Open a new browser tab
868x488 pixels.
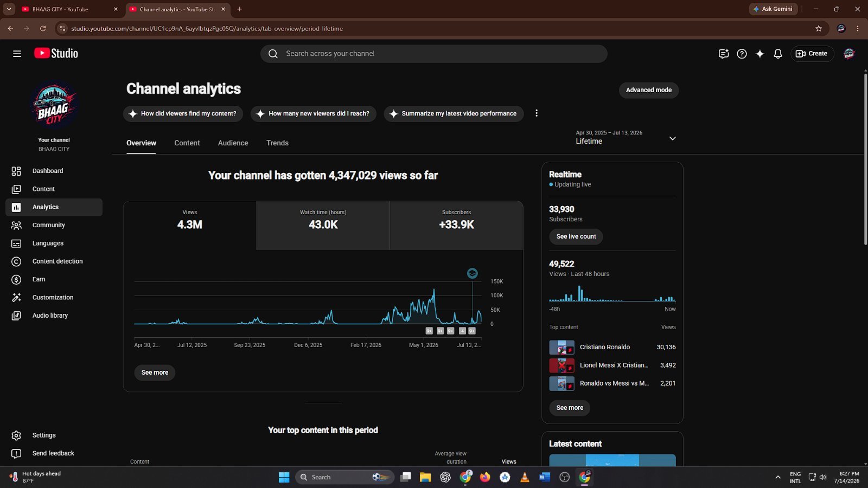[239, 9]
